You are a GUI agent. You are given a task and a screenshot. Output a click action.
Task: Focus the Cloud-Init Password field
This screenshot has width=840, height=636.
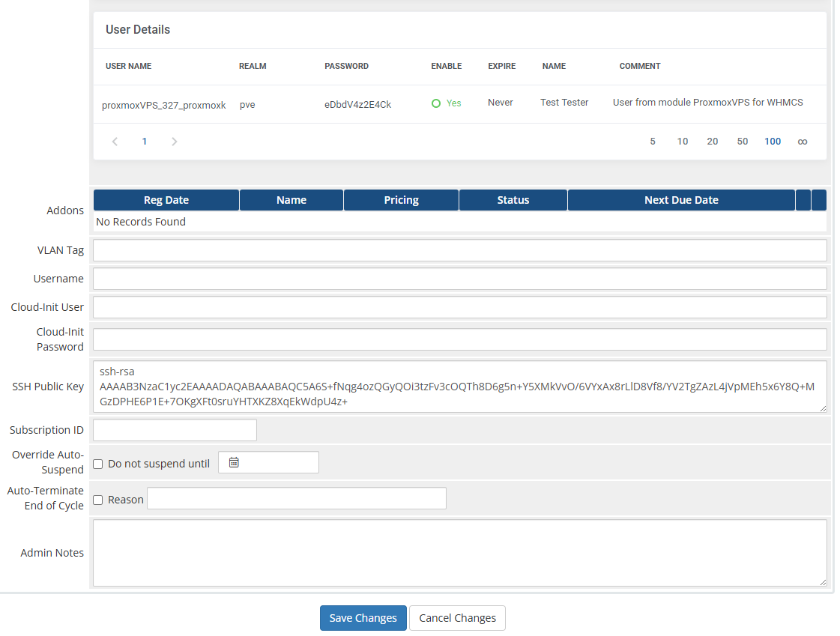point(459,339)
